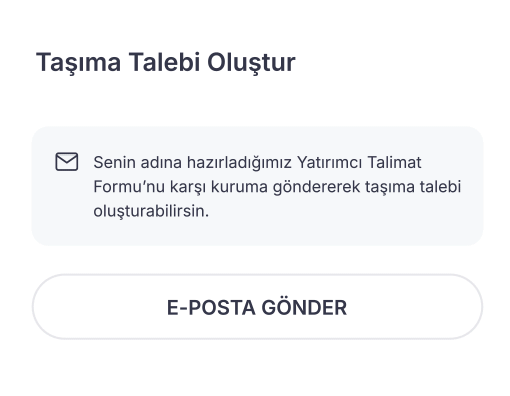Click the word Formu'nu in the info card
The width and height of the screenshot is (510, 396).
[x=129, y=187]
